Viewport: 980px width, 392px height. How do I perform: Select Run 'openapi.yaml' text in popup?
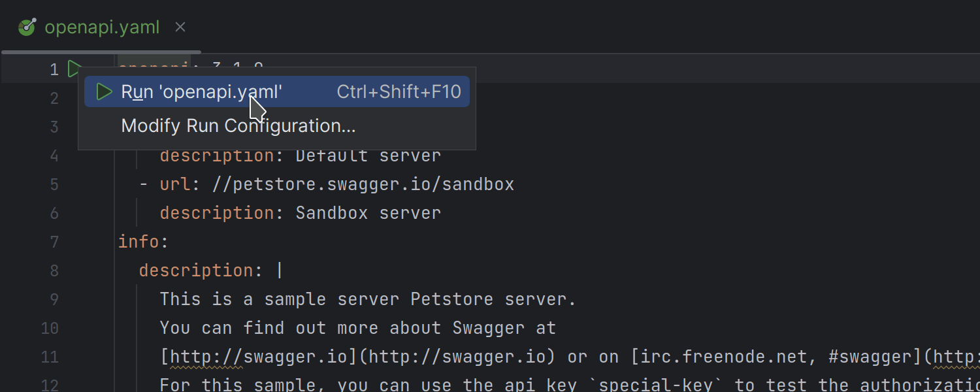[201, 92]
